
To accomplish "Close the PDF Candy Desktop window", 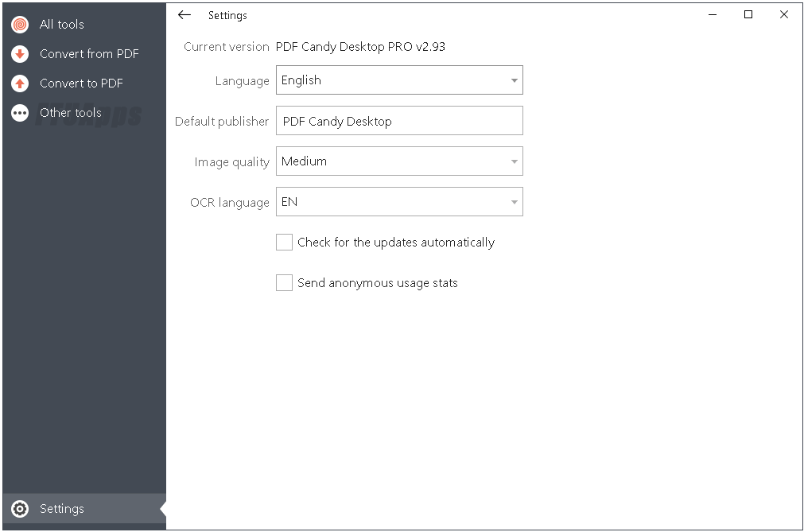I will pyautogui.click(x=784, y=14).
